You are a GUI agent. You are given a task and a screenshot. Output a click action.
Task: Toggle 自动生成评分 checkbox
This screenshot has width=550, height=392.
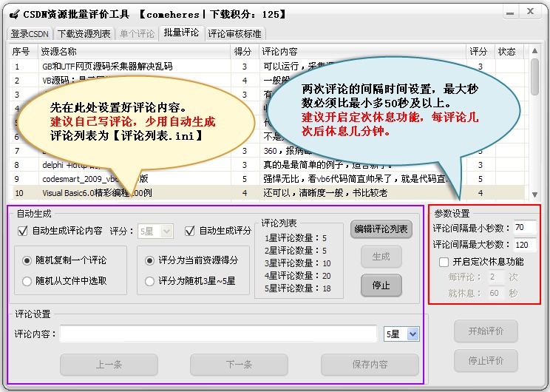coord(190,231)
